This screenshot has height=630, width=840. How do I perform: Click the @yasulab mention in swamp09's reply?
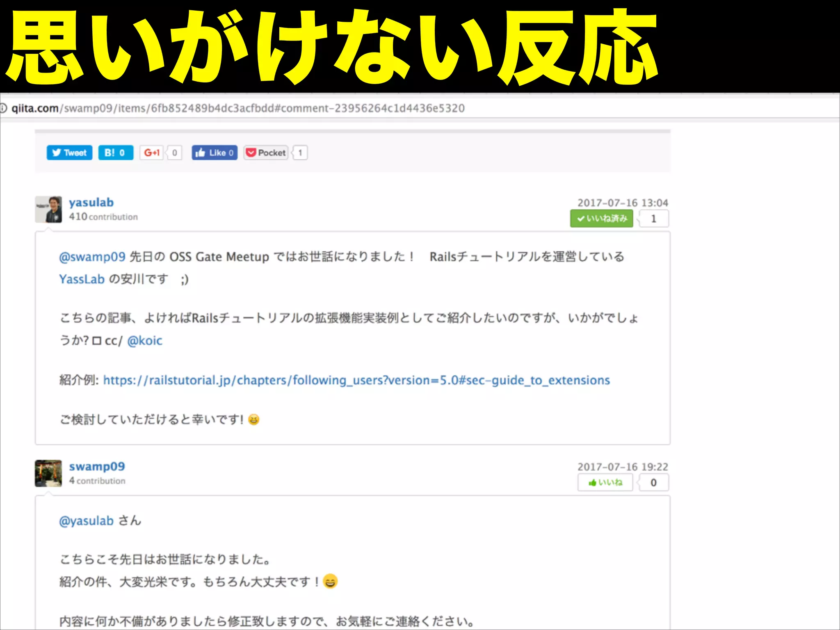coord(86,521)
